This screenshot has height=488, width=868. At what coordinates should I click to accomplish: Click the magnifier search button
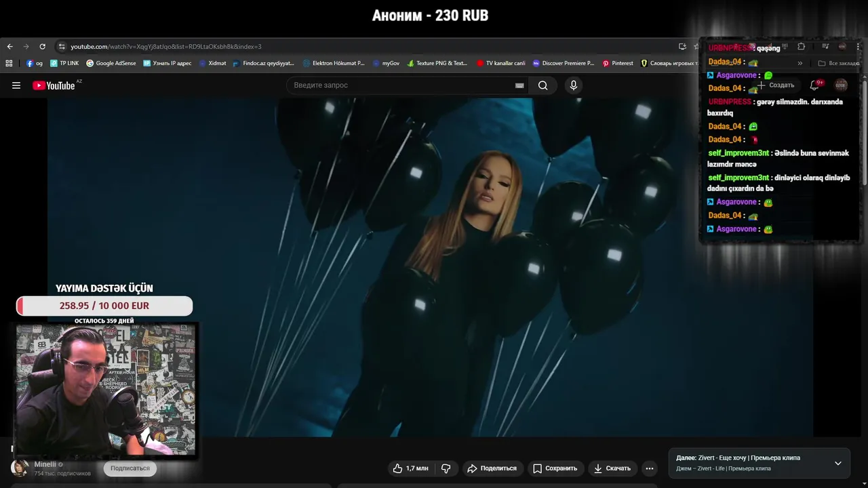pos(542,85)
